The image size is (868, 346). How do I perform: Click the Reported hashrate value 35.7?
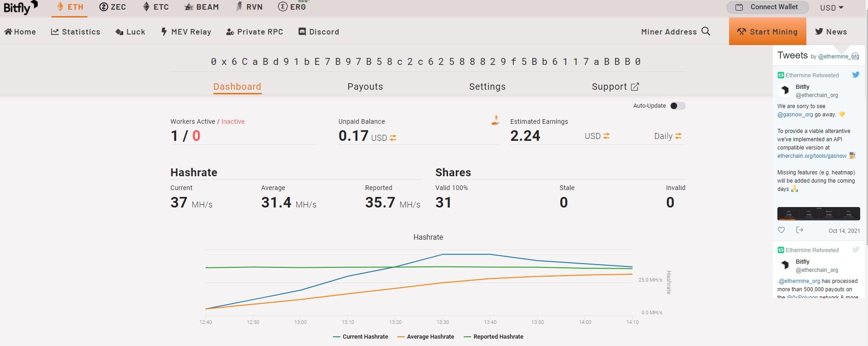[380, 202]
